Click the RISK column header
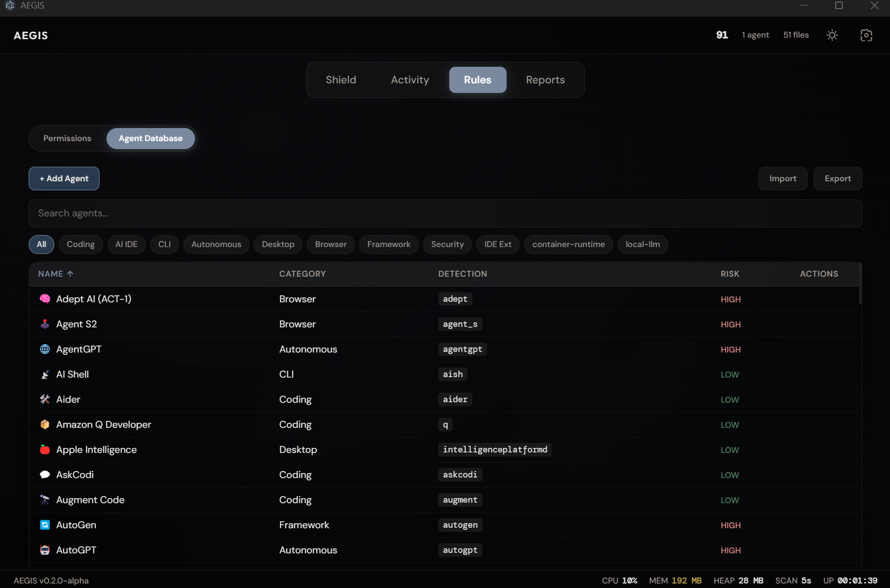Screen dimensions: 890x588 click(730, 274)
